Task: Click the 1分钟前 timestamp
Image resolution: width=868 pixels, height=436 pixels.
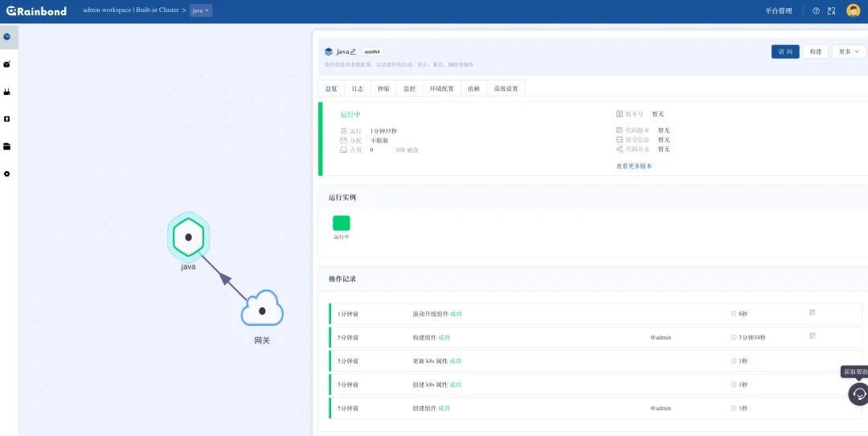Action: point(348,314)
